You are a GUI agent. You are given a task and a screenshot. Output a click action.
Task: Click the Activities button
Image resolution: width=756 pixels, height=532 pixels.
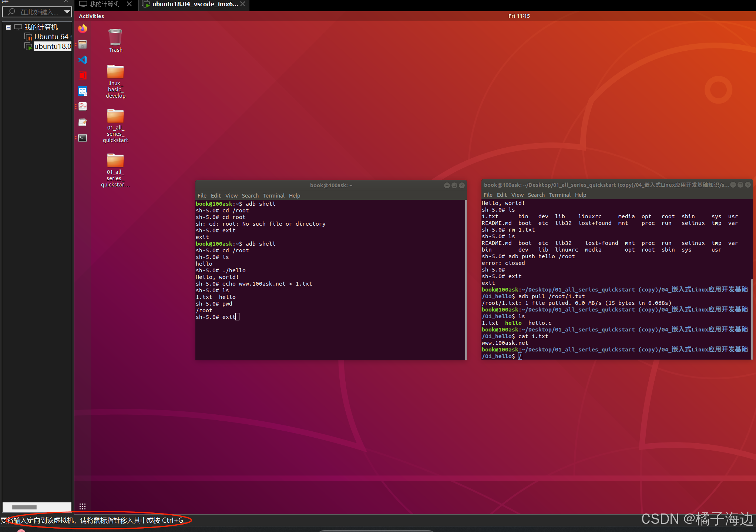click(91, 16)
